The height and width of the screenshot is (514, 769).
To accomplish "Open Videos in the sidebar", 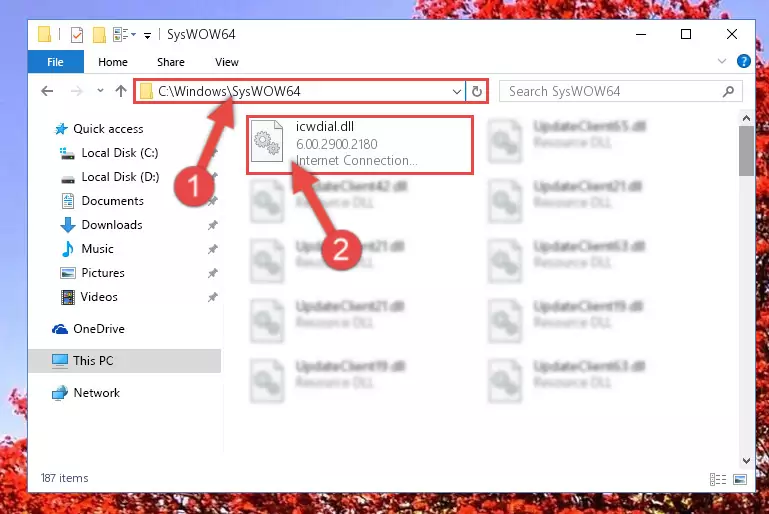I will [99, 297].
